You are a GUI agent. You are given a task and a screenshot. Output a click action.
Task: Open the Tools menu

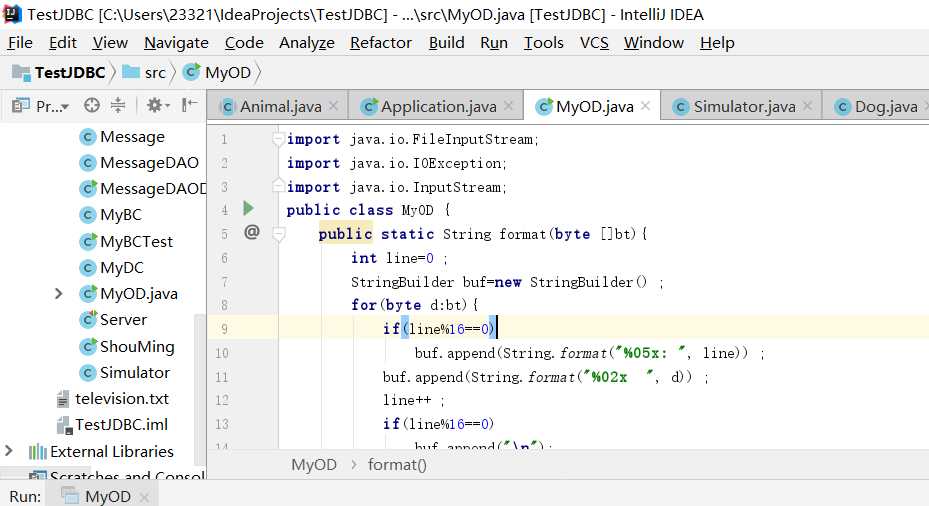coord(543,43)
